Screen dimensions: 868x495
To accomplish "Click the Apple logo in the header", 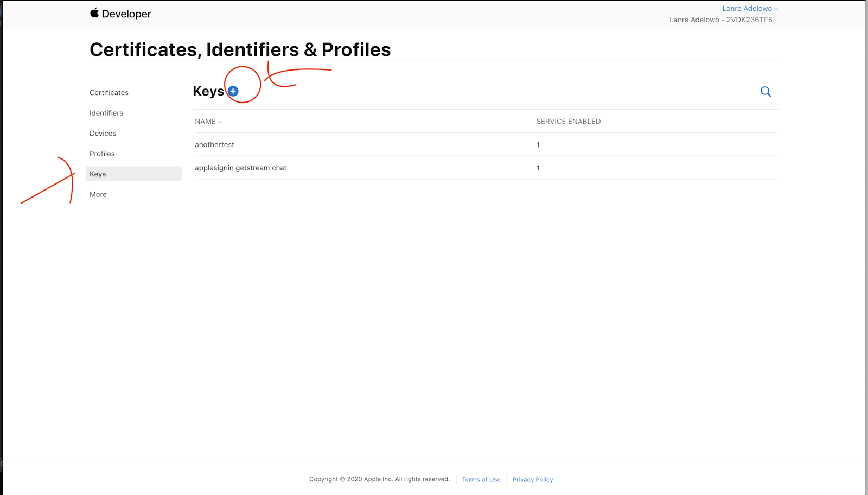I will click(x=94, y=13).
